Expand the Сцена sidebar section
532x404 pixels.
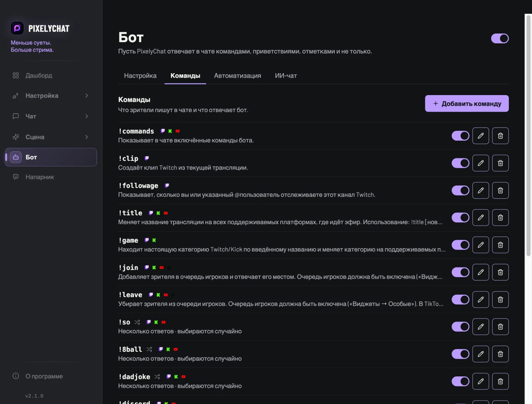(x=51, y=137)
